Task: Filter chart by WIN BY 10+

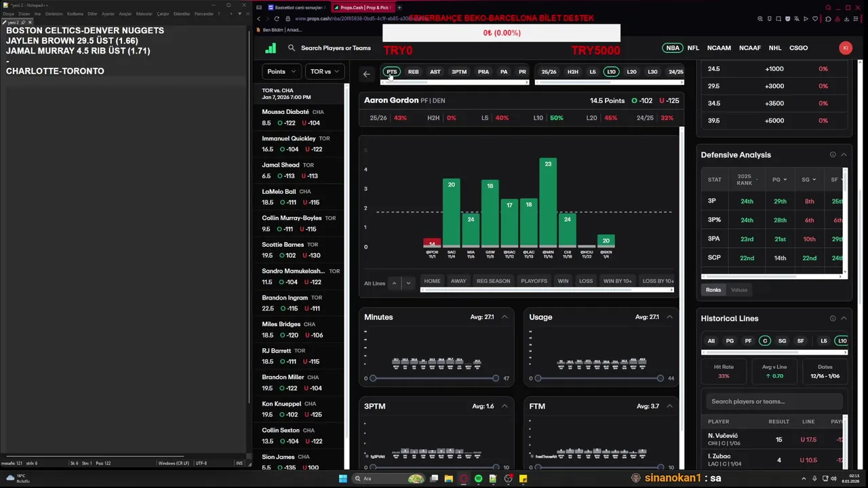Action: (617, 281)
